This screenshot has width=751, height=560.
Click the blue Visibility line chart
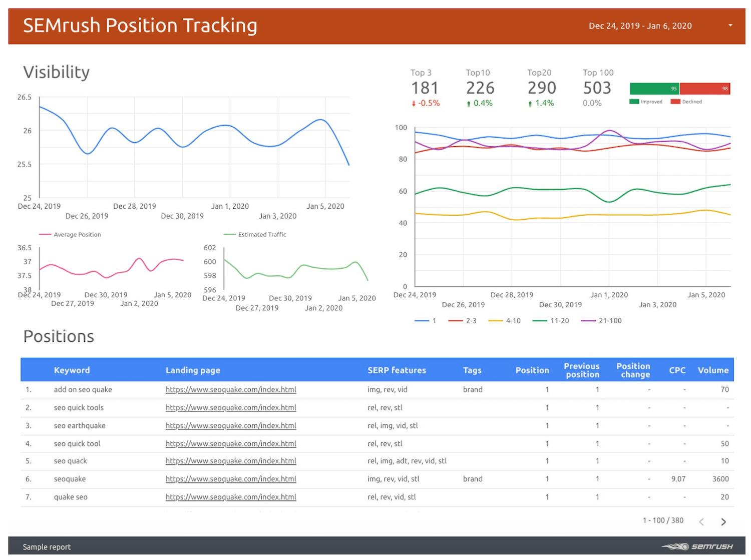[x=194, y=135]
